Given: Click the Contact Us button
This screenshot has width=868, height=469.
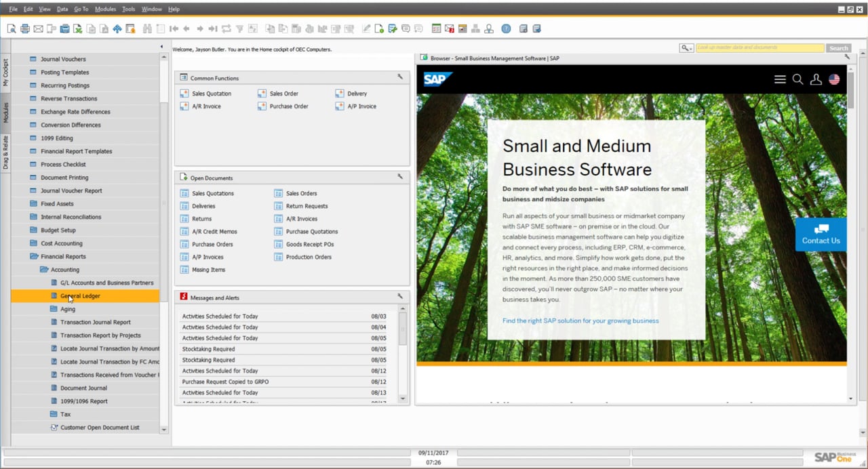Looking at the screenshot, I should (x=821, y=234).
